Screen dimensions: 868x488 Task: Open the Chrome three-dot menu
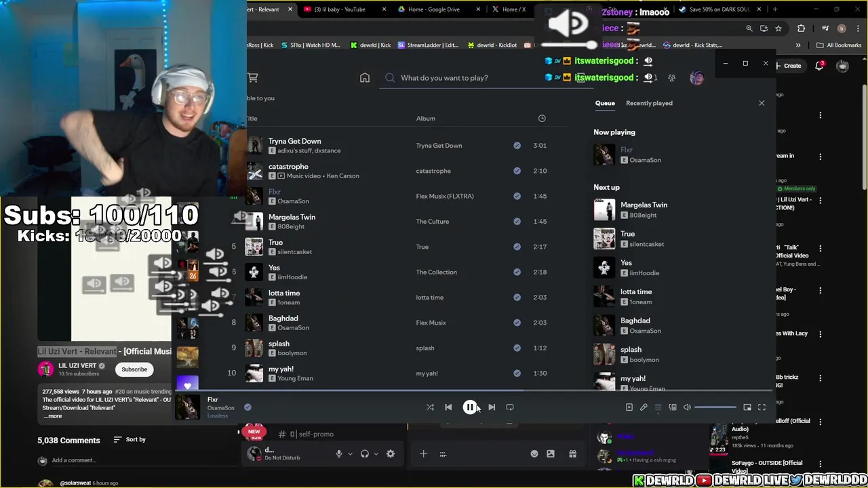click(x=859, y=28)
